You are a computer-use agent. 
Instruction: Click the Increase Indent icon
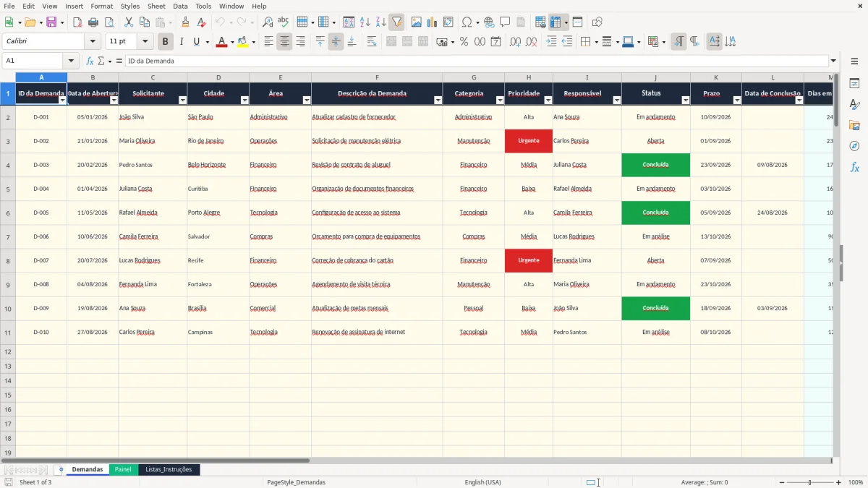pyautogui.click(x=551, y=42)
